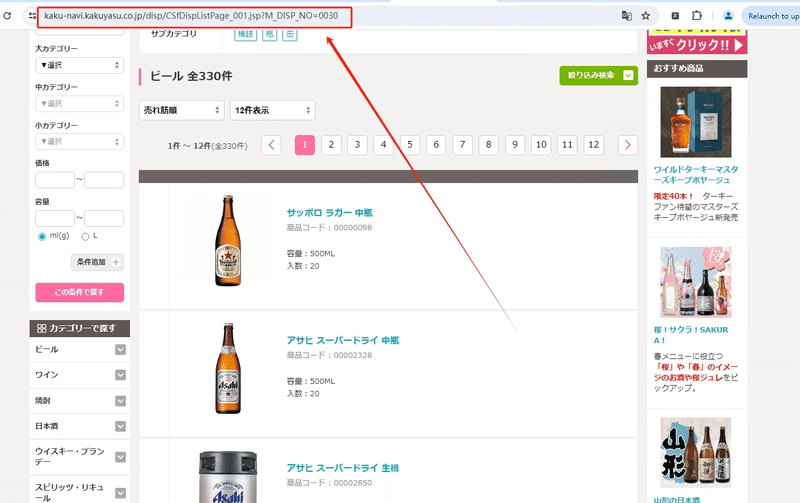Click the minimum 価格 input field

(x=55, y=180)
